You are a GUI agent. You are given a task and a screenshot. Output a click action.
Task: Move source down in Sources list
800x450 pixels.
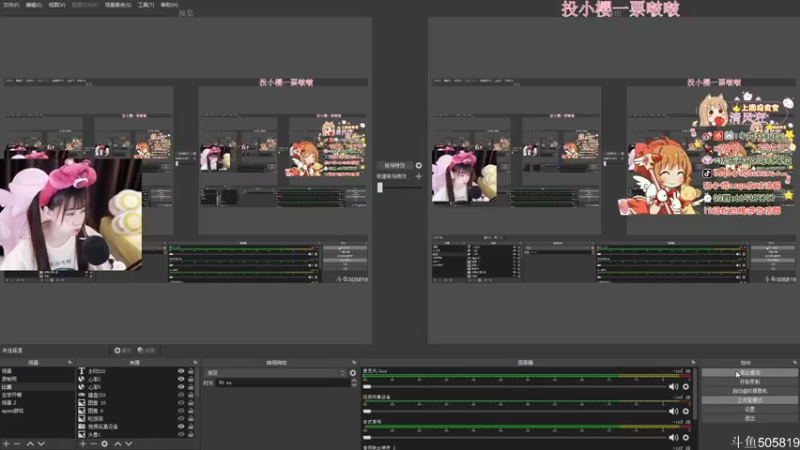(129, 444)
